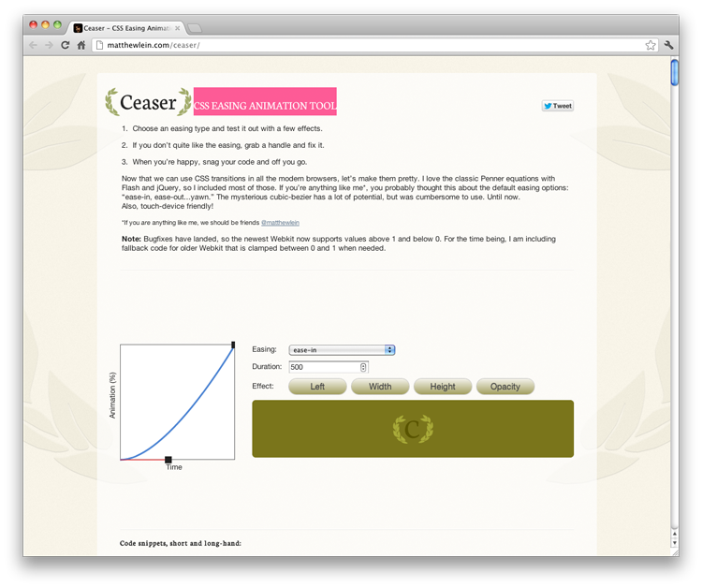Click the "Animation (%)" axis label
The image size is (702, 588).
(x=112, y=395)
